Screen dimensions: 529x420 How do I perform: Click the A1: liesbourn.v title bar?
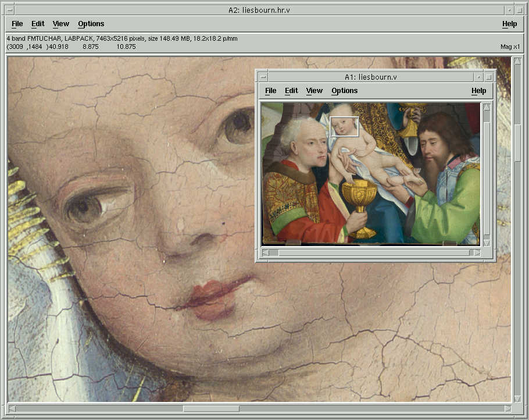click(x=371, y=77)
